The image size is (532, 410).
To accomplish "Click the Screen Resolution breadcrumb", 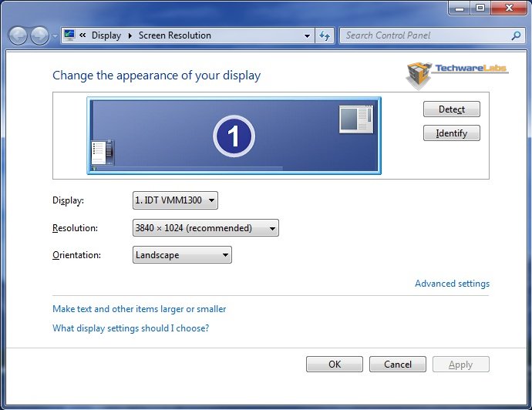I will (175, 35).
